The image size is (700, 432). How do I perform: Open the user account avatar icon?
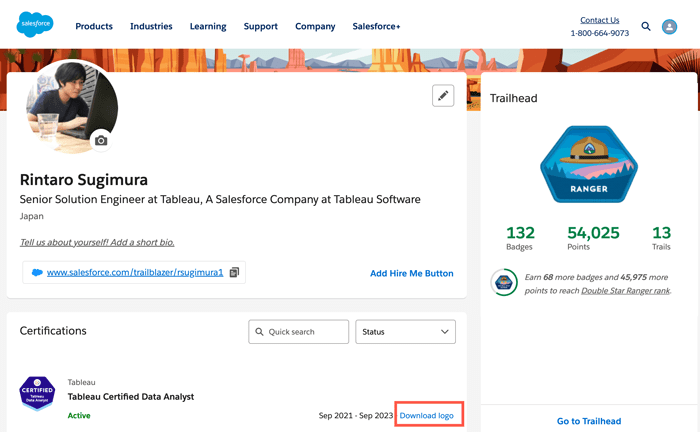(x=670, y=27)
